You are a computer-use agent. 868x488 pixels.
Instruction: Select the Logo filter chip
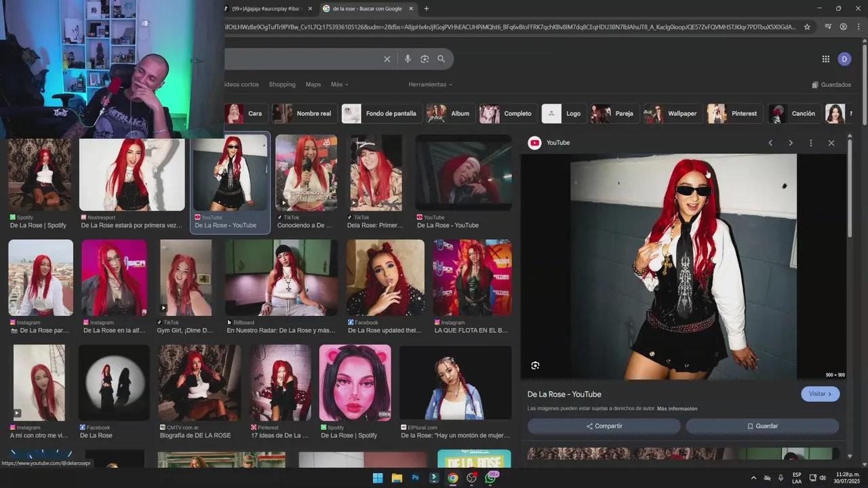tap(564, 113)
